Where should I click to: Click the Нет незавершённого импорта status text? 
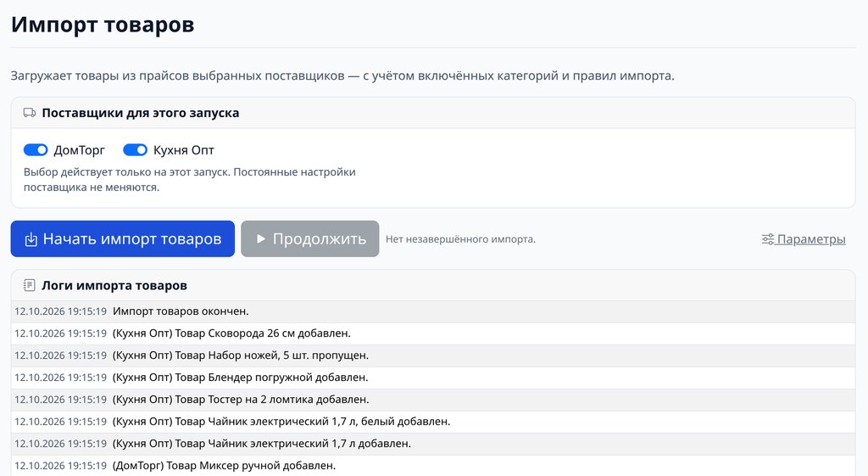tap(460, 239)
